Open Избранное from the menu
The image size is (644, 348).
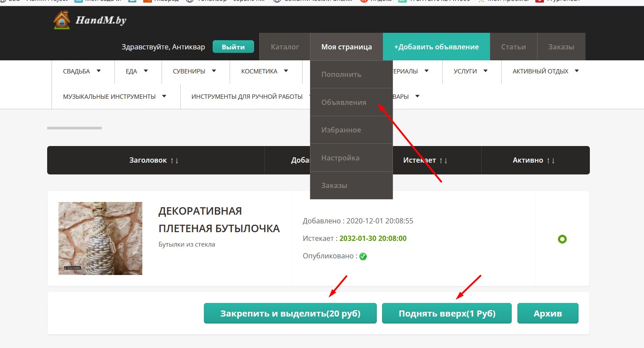pyautogui.click(x=341, y=130)
